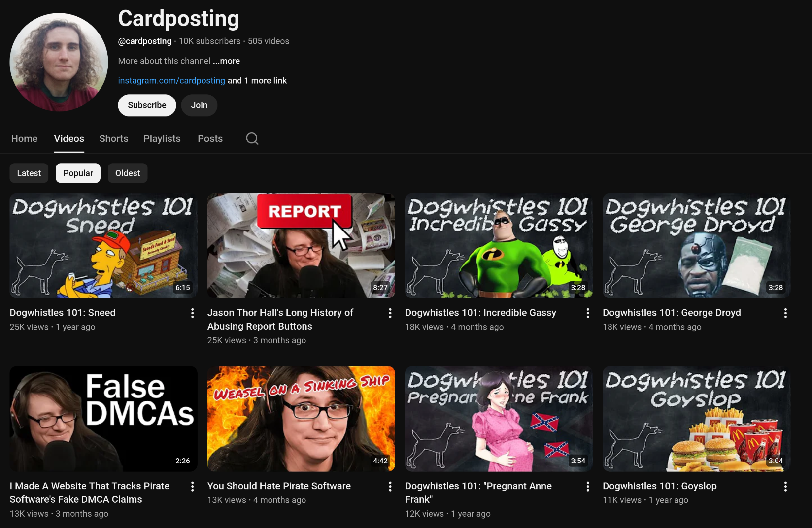The height and width of the screenshot is (528, 812).
Task: Search the Cardposting channel with the magnifier icon
Action: point(252,139)
